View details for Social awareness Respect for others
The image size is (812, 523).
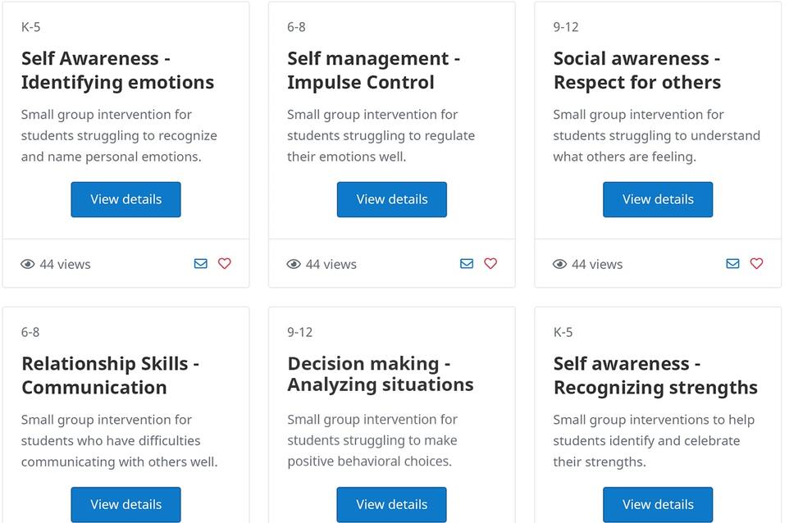pos(658,199)
